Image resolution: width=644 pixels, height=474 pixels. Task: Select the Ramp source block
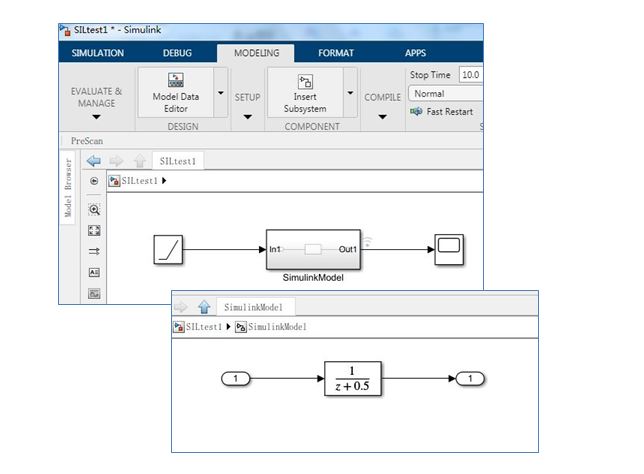[168, 249]
